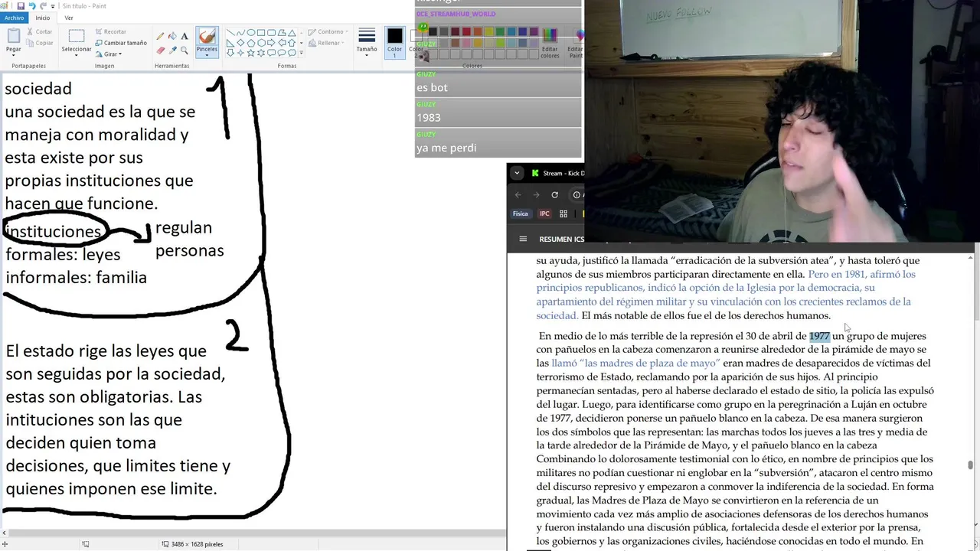Open the Pegar dropdown arrow
The width and height of the screenshot is (980, 551).
(x=14, y=55)
